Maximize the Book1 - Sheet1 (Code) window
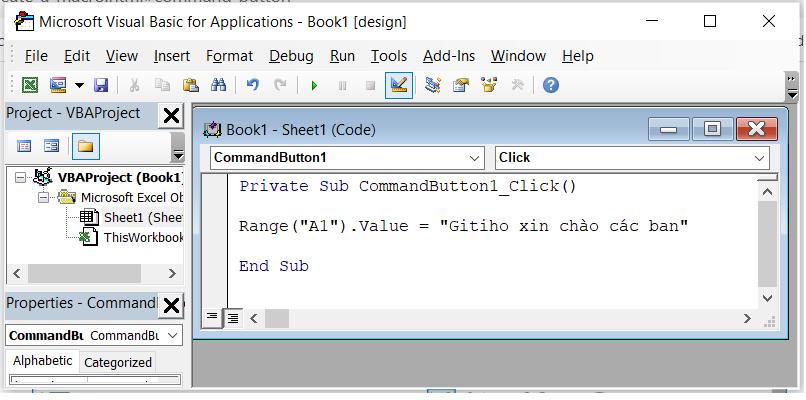This screenshot has height=400, width=806. pos(712,129)
